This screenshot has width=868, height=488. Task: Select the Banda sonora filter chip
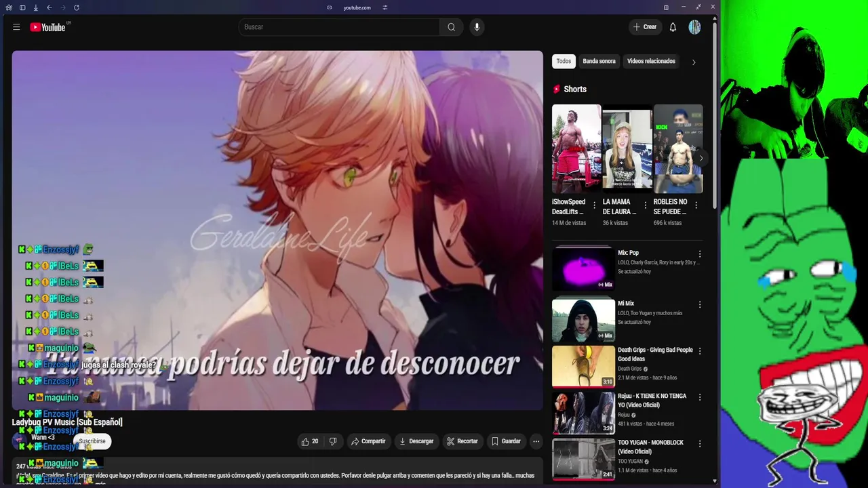tap(599, 62)
